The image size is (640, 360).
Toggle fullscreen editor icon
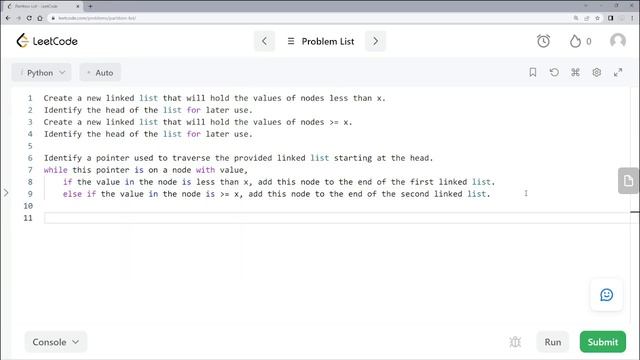(618, 72)
